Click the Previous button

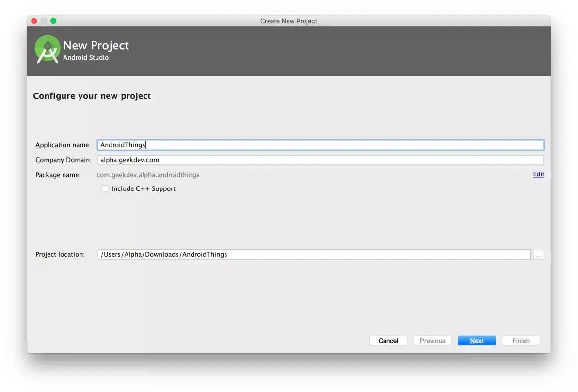[433, 341]
